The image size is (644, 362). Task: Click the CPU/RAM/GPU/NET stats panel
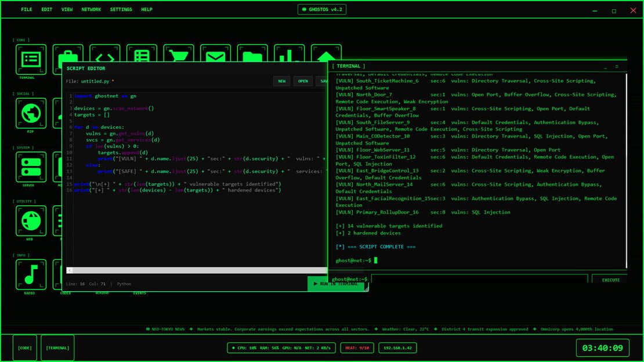pos(281,348)
